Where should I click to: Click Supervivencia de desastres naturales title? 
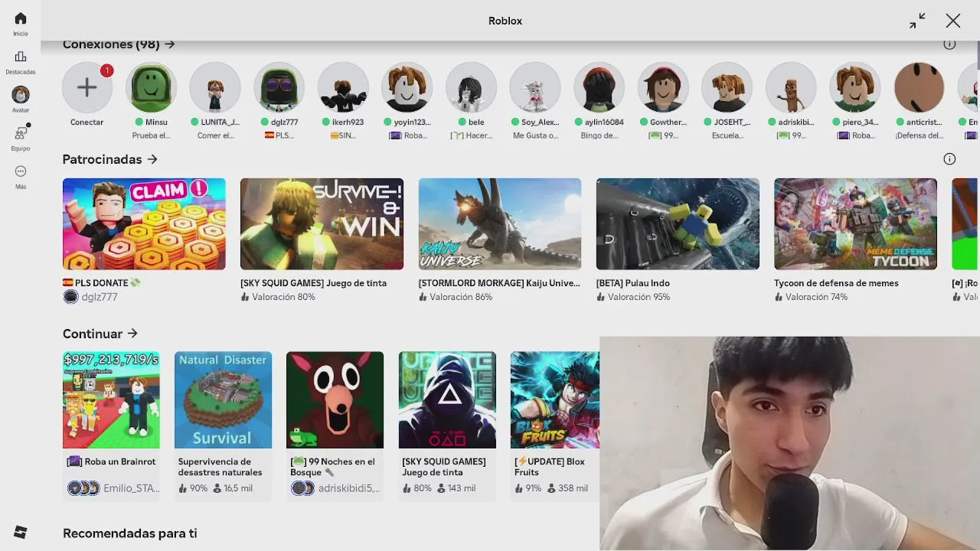pos(220,467)
